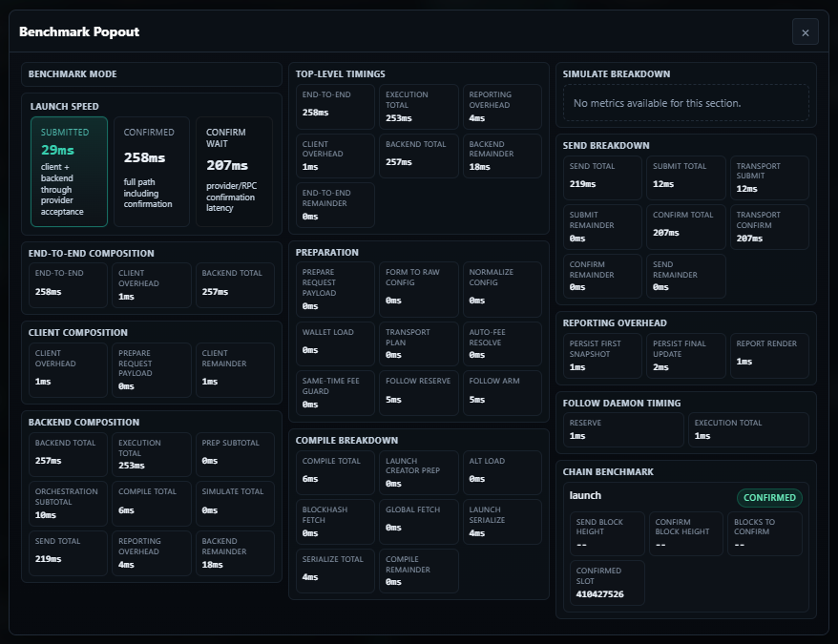Click the green CONFIRMED status badge beside launch
This screenshot has width=838, height=644.
769,498
